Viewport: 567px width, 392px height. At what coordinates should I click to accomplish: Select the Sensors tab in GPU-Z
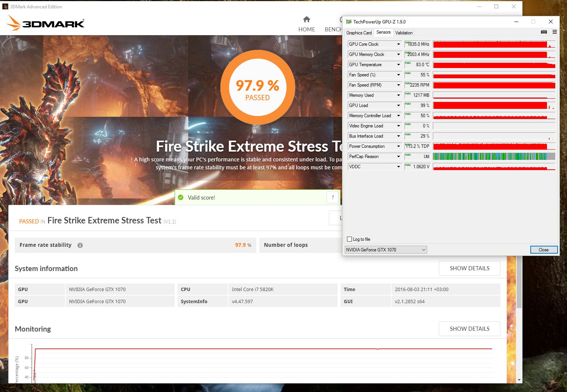pyautogui.click(x=383, y=33)
